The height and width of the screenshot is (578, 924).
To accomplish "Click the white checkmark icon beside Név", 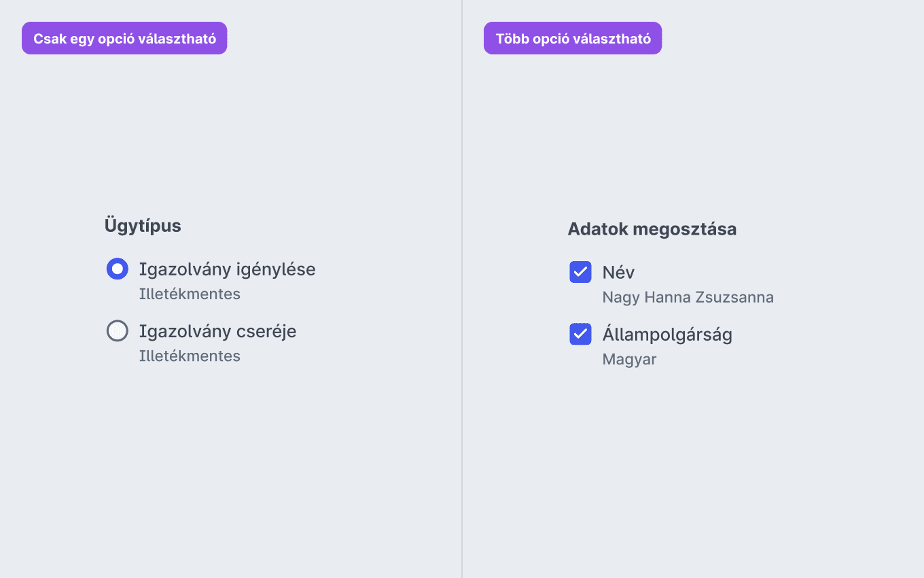I will pyautogui.click(x=580, y=272).
